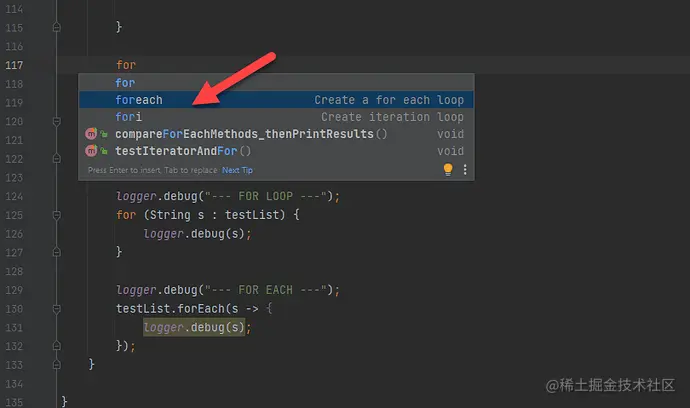Click the lightbulb icon in completion popup

pos(448,169)
